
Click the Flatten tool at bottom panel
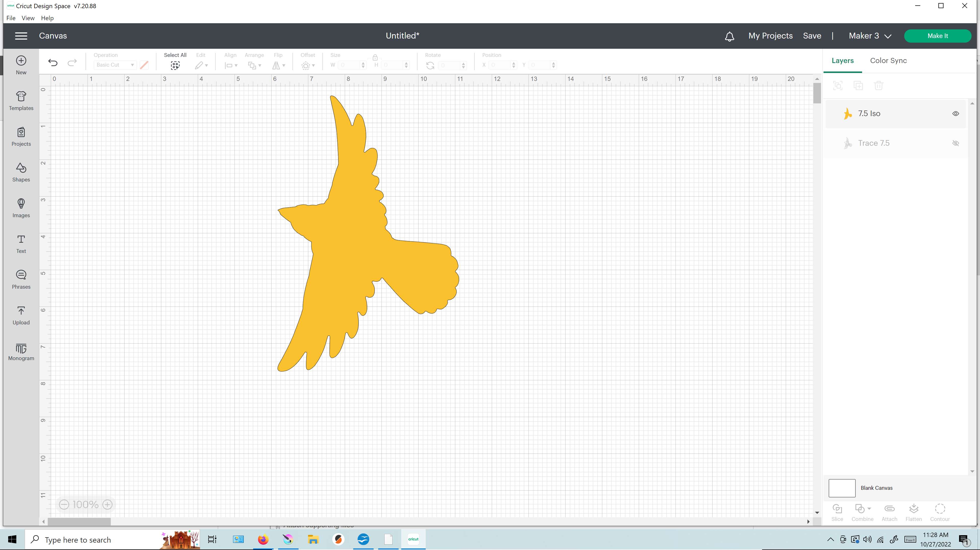coord(913,512)
